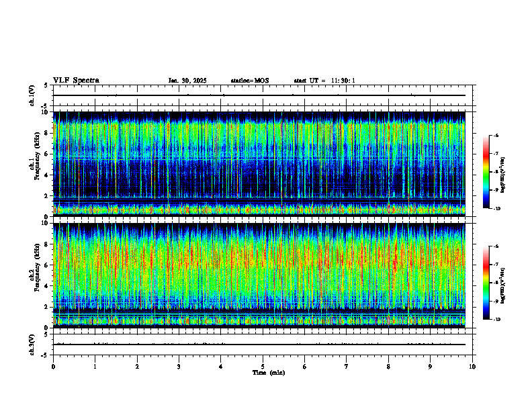Click the "5" voltage tick on ch.1(V) axis
The width and height of the screenshot is (532, 411).
click(46, 85)
